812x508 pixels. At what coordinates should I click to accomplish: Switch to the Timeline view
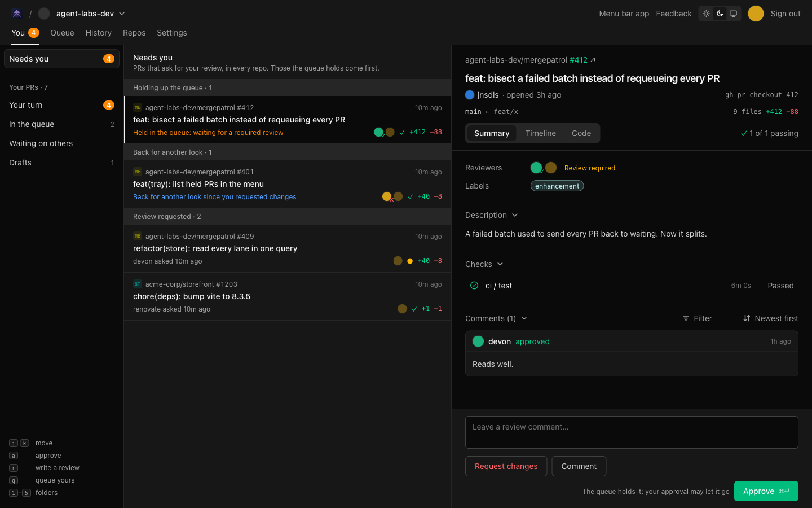541,133
